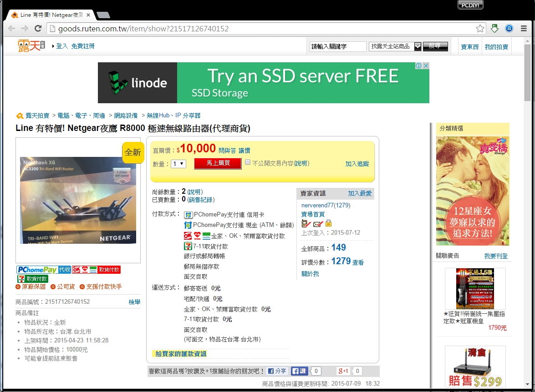The height and width of the screenshot is (392, 535).
Task: Click 給買家的匯款資訊 heading
Action: (x=181, y=354)
